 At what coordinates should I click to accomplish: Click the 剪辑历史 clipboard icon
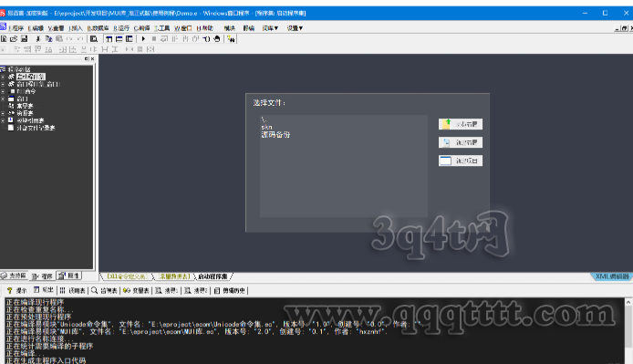point(217,290)
